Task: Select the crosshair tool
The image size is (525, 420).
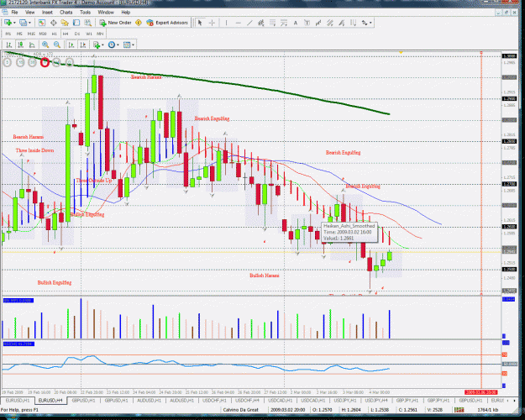Action: [212, 23]
